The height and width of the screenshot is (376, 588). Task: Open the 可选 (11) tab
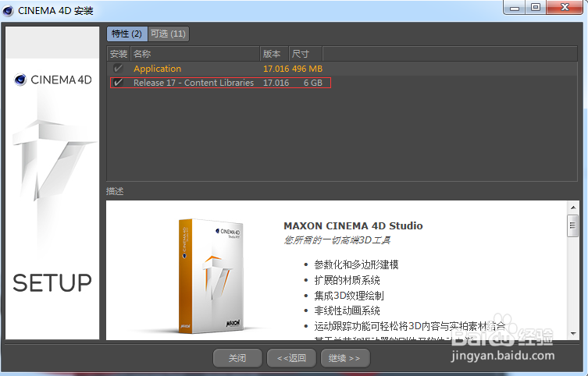click(x=168, y=34)
